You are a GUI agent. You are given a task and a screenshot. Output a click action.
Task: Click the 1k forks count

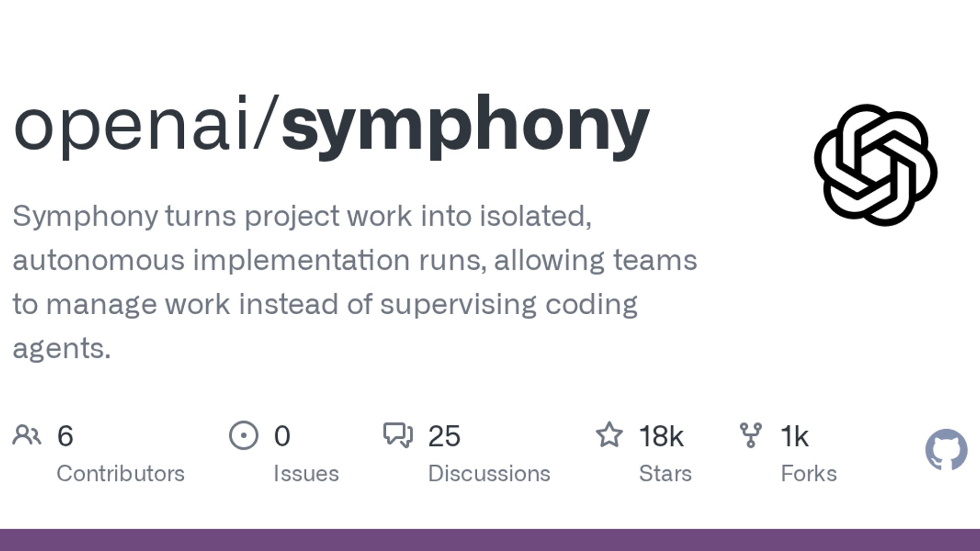(x=794, y=436)
